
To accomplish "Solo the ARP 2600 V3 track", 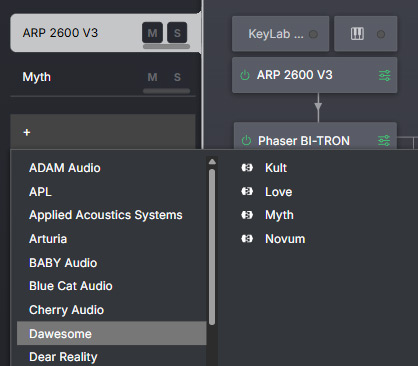I will 177,33.
